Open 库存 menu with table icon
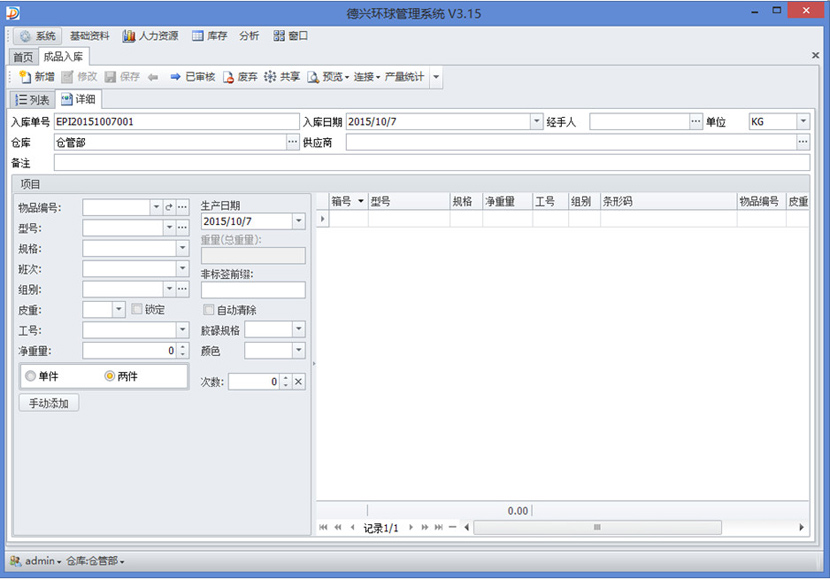The height and width of the screenshot is (580, 830). [210, 36]
